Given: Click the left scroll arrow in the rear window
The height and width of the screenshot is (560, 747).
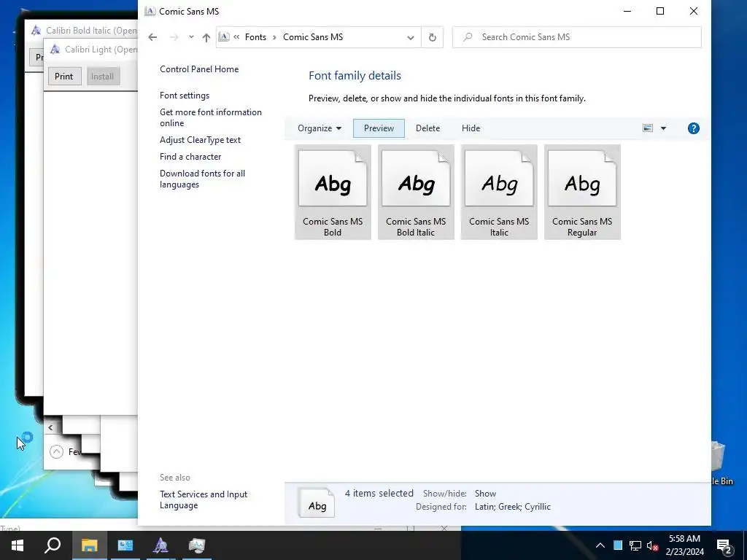Looking at the screenshot, I should pos(50,427).
